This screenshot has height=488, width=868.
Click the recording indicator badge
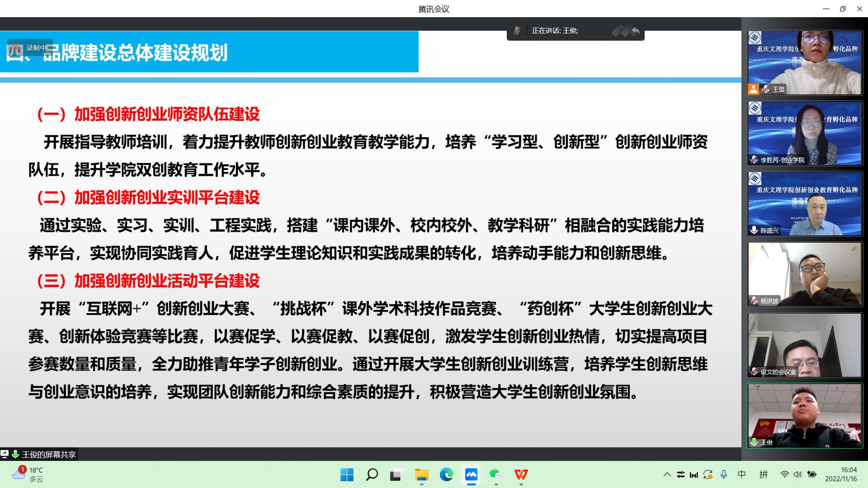click(x=30, y=47)
